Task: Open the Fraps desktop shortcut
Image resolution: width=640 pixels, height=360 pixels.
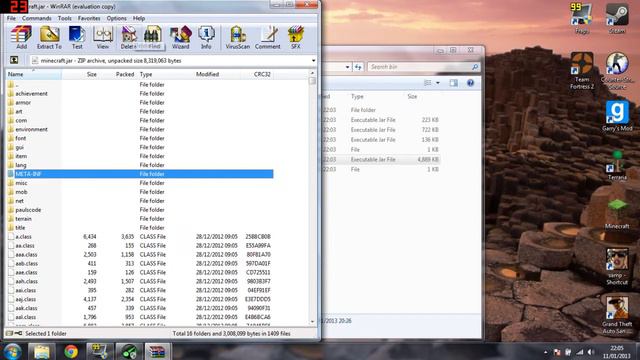Action: (x=582, y=19)
